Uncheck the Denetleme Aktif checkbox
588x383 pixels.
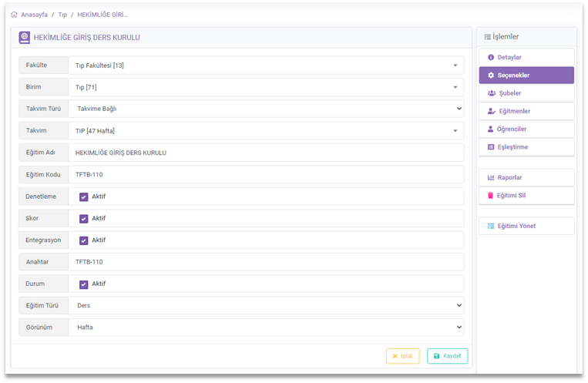coord(83,197)
